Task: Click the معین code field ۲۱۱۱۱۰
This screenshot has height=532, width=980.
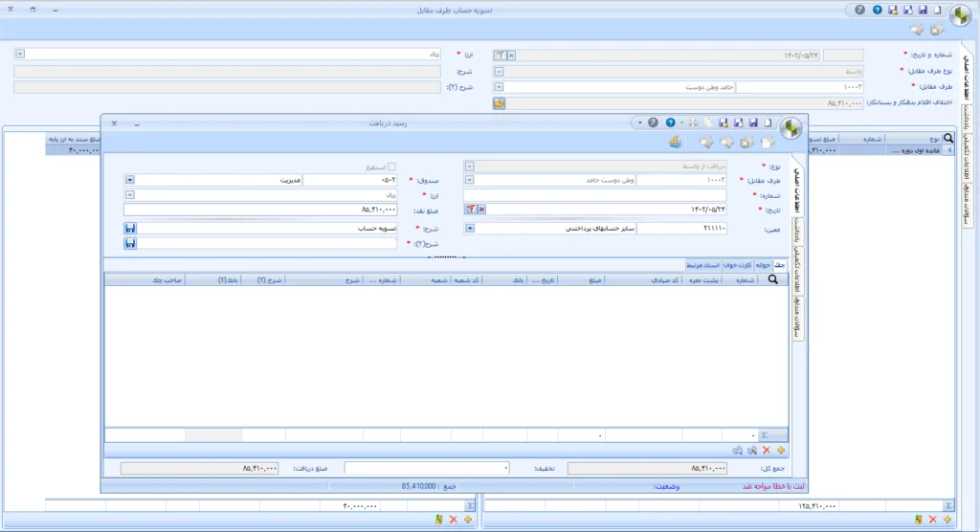Action: [x=681, y=229]
